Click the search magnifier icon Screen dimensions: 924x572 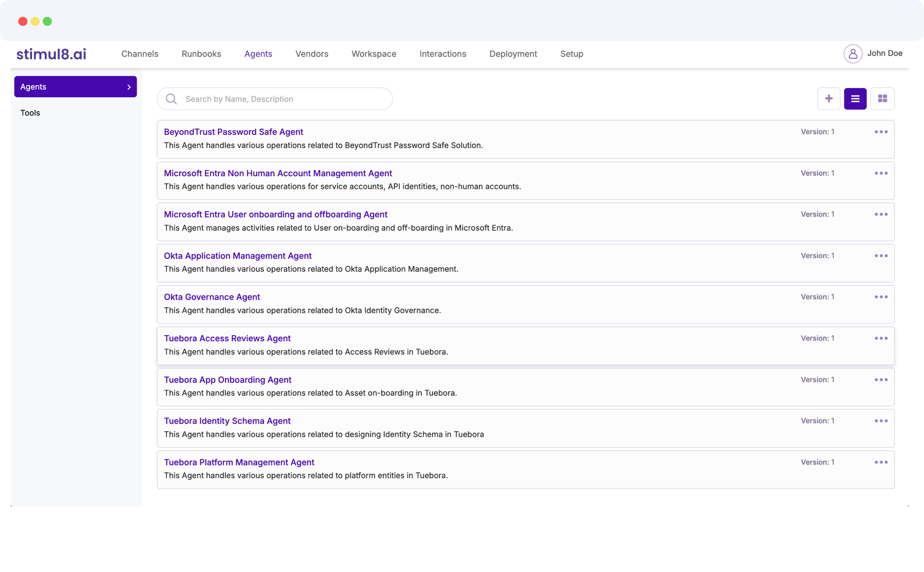(x=171, y=98)
